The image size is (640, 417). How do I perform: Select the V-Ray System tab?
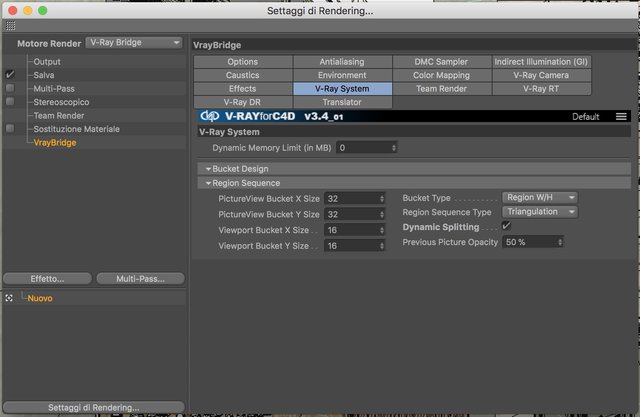click(x=342, y=89)
